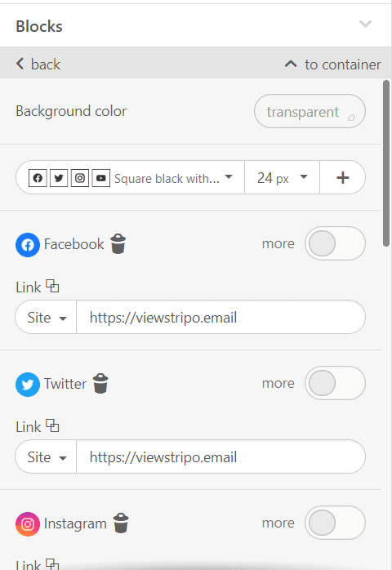Viewport: 392px width, 570px height.
Task: Click the Twitter link URL field
Action: pos(220,457)
